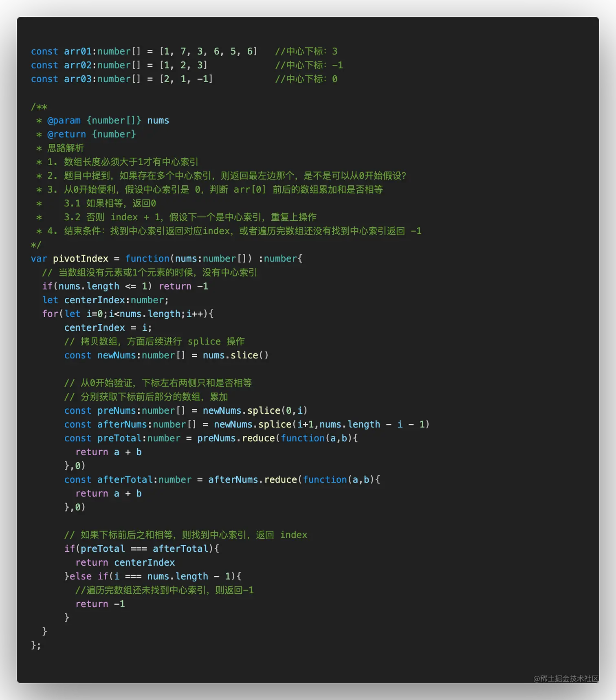Viewport: 616px width, 700px height.
Task: Click the 'const arr02' declaration line
Action: [x=119, y=65]
